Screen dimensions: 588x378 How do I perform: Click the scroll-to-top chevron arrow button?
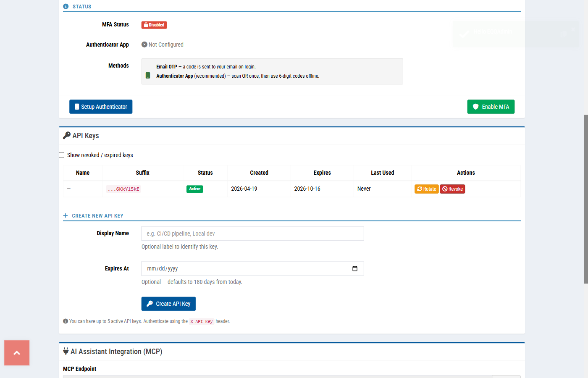pos(17,353)
